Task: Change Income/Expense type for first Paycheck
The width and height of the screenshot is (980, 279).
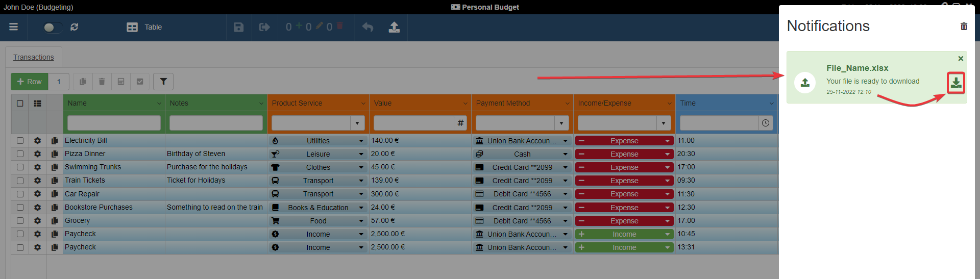Action: click(x=667, y=234)
